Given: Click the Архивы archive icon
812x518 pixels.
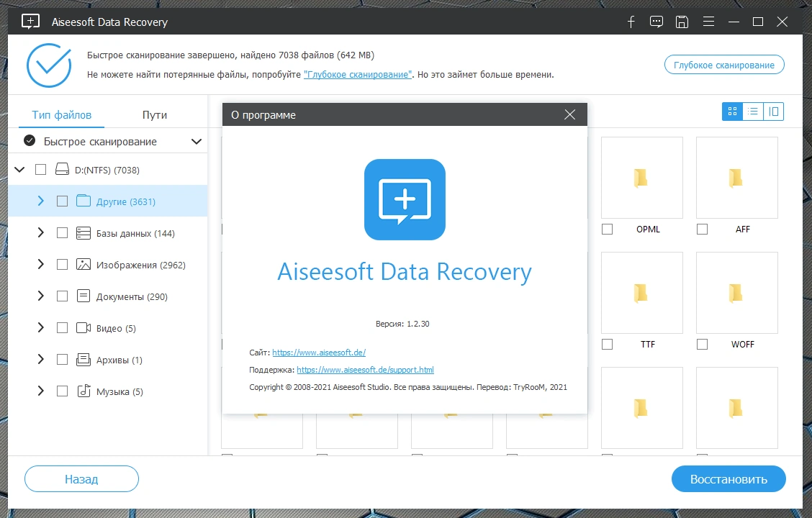Looking at the screenshot, I should [x=84, y=359].
